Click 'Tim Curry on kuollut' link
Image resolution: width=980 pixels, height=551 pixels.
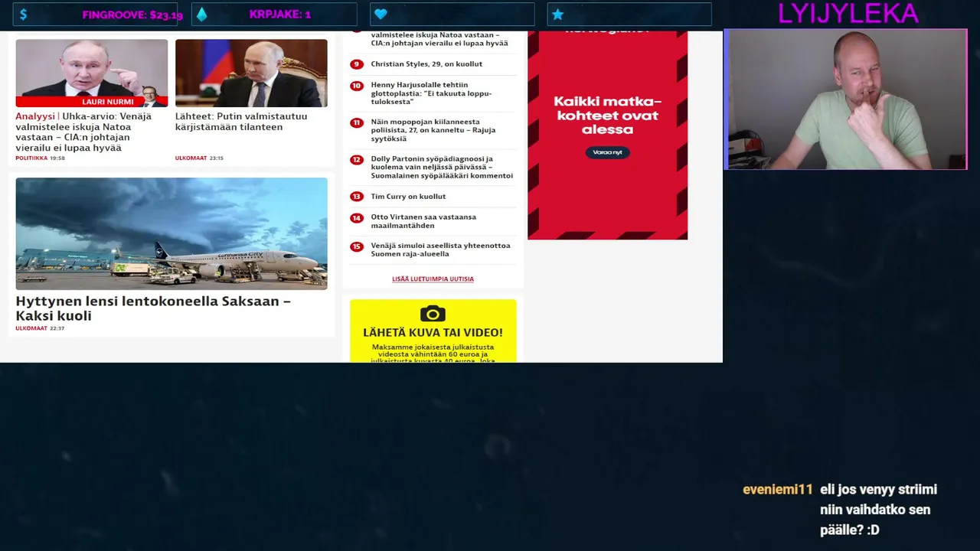[408, 197]
